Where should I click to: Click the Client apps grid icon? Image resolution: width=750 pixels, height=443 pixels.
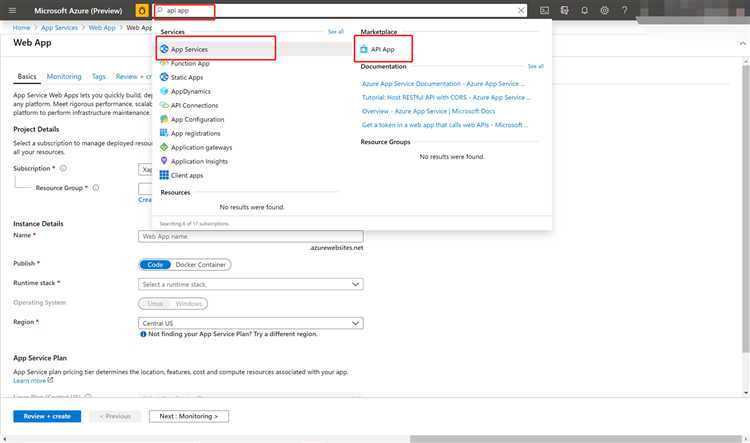(164, 175)
